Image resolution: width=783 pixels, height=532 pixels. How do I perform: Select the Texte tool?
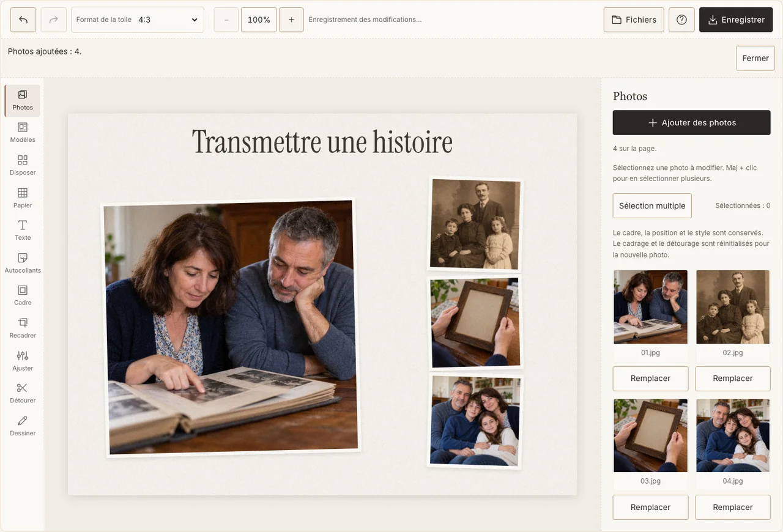pos(23,231)
